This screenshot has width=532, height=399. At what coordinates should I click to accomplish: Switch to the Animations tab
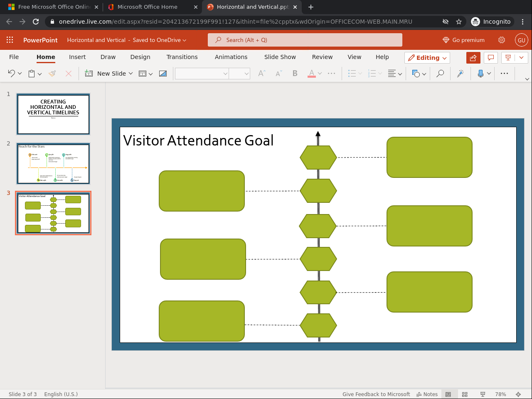click(x=231, y=57)
